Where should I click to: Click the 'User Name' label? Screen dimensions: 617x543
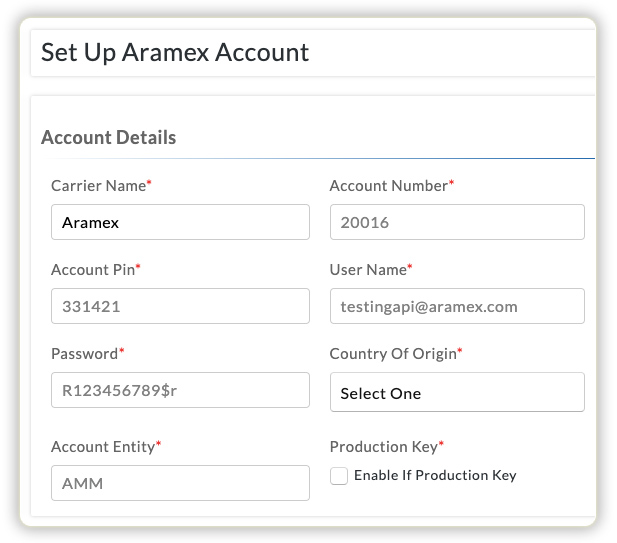click(x=368, y=270)
